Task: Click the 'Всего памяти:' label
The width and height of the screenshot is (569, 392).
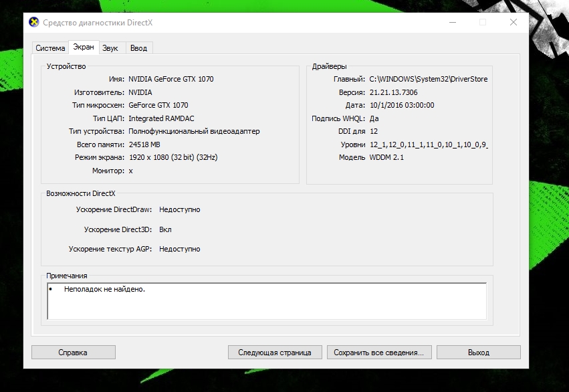Action: (x=100, y=144)
